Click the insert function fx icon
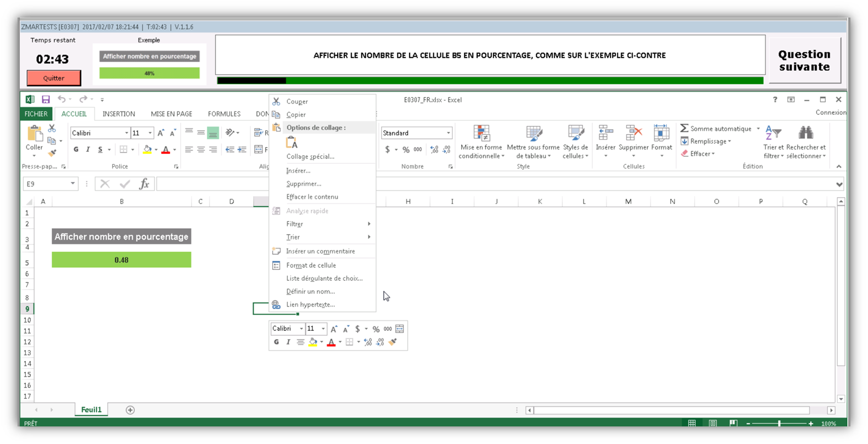868x444 pixels. (x=144, y=184)
